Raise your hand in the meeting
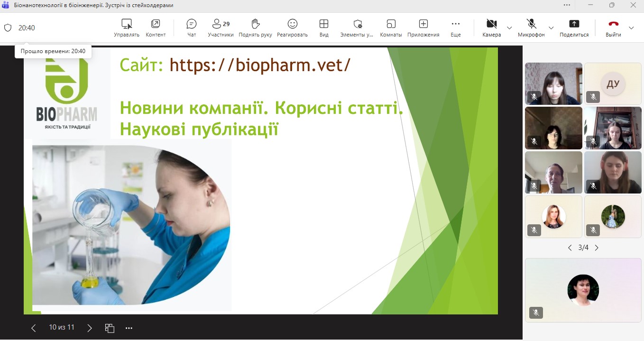This screenshot has height=341, width=644. coord(255,28)
